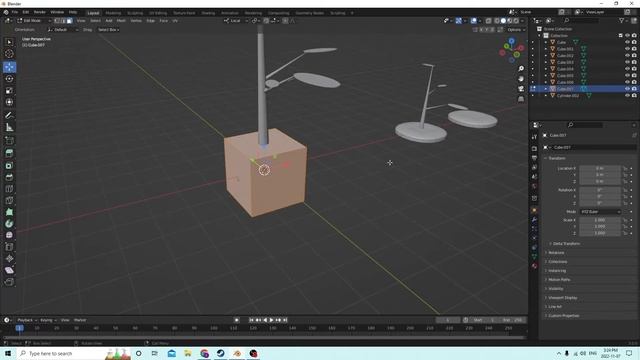Click the viewport zoom magnifier icon
Viewport: 640px width, 360px height.
coord(521,69)
